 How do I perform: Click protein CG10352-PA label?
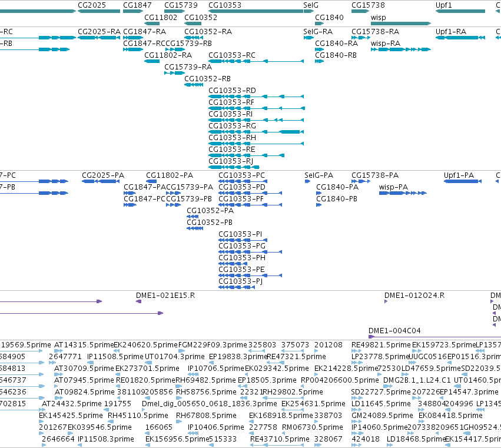[210, 211]
